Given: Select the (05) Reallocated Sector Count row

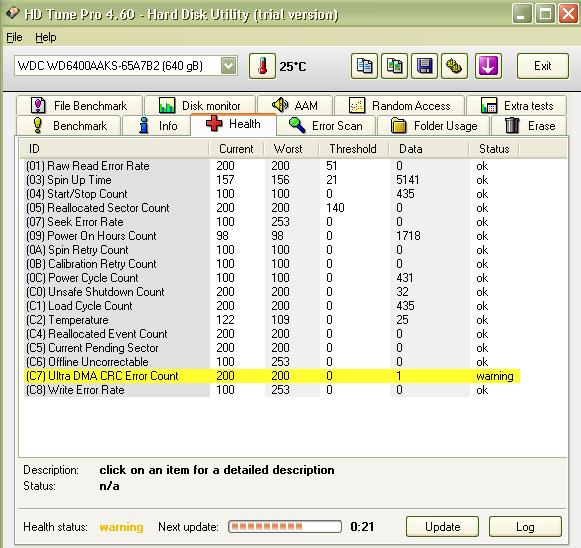Looking at the screenshot, I should tap(272, 208).
